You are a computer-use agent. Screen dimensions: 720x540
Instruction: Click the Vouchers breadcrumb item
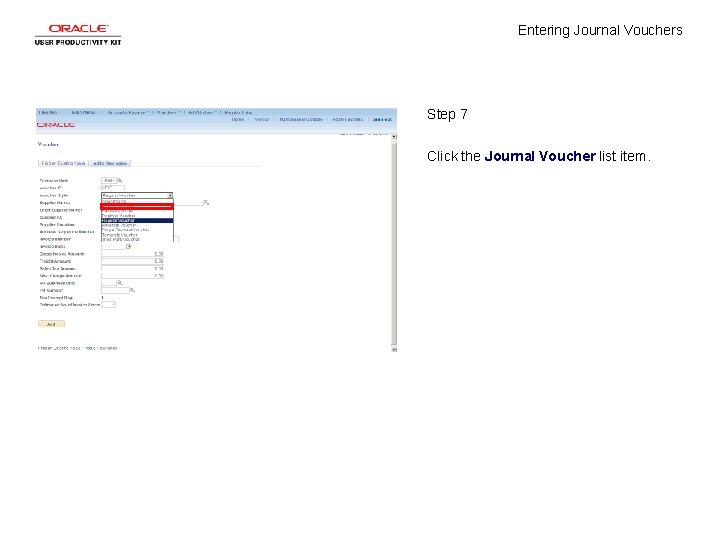coord(168,112)
